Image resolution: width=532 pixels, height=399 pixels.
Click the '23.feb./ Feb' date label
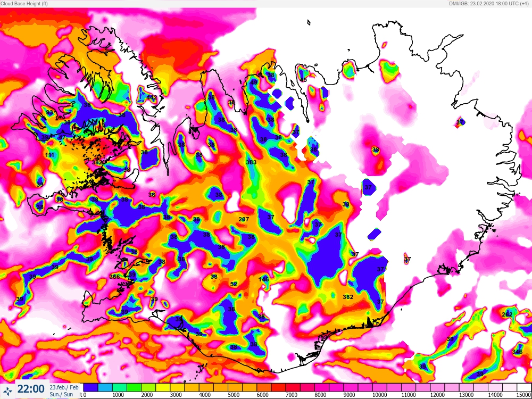[64, 387]
